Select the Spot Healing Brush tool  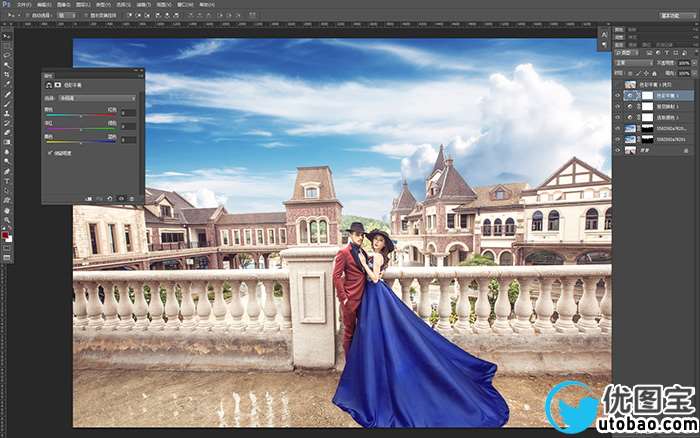tap(7, 94)
